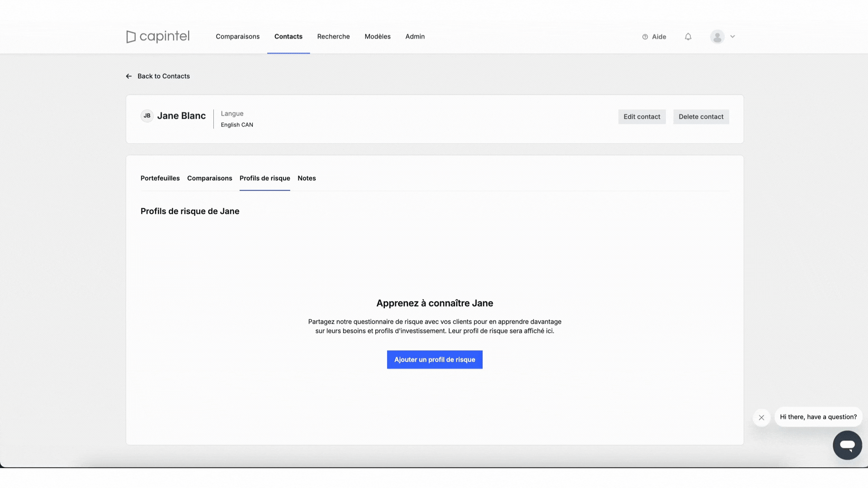Click the Aide help link
Image resolution: width=868 pixels, height=488 pixels.
(x=654, y=37)
